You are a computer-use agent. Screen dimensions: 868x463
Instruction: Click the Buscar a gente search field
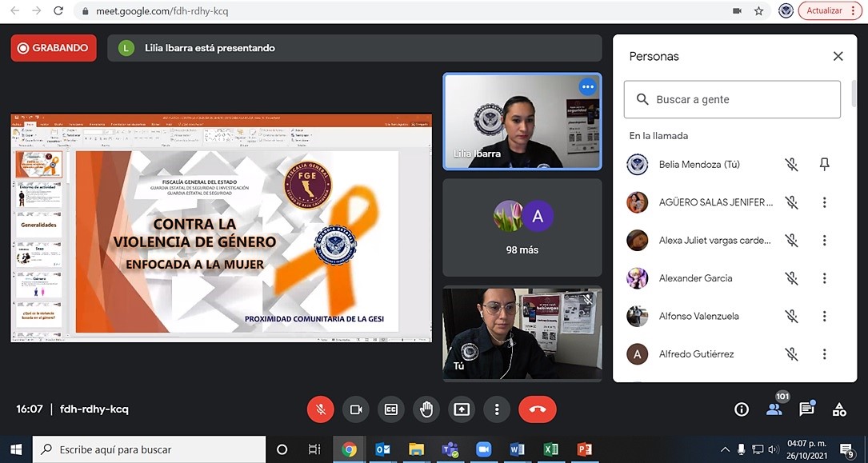coord(732,100)
